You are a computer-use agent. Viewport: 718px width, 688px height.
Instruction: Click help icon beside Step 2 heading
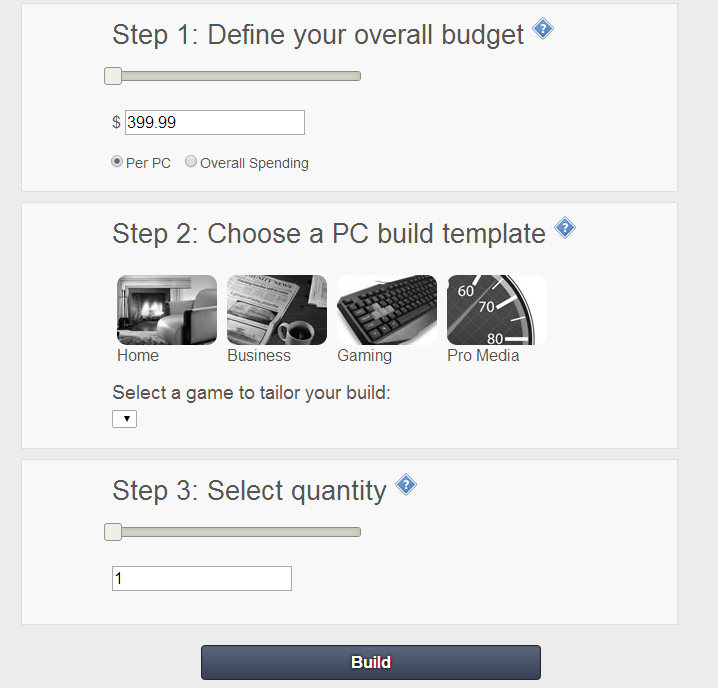pyautogui.click(x=565, y=228)
